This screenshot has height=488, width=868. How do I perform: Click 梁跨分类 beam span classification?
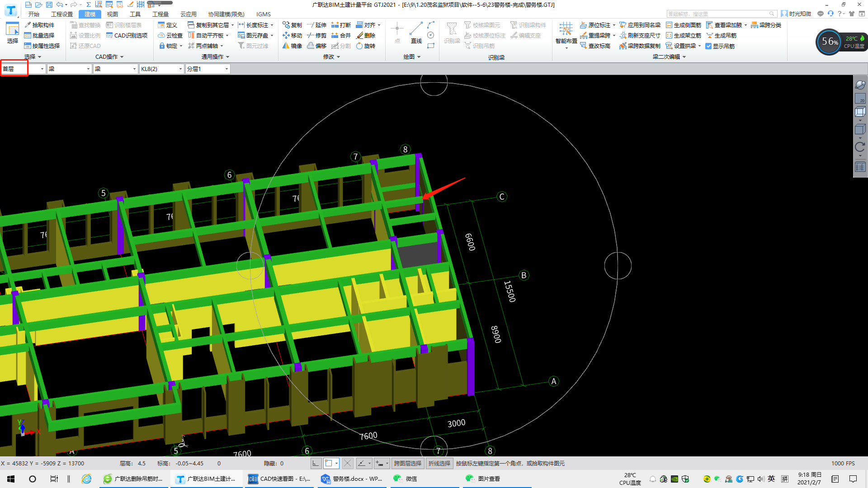(766, 25)
